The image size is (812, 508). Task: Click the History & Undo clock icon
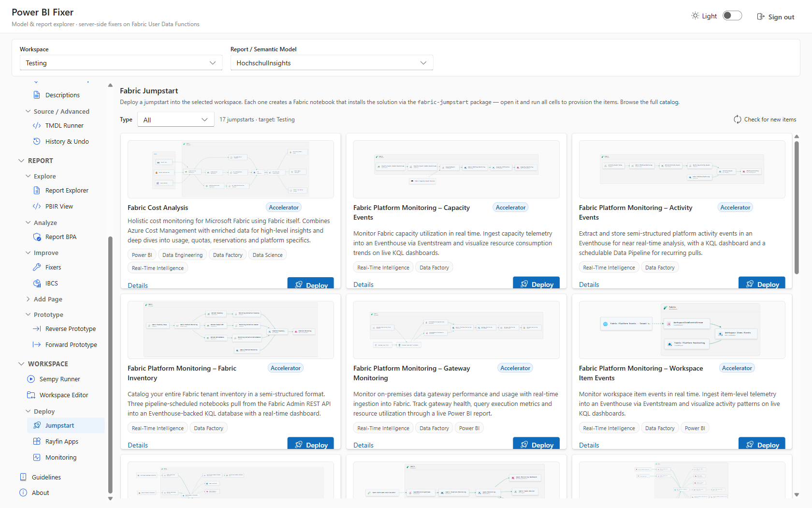coord(37,142)
